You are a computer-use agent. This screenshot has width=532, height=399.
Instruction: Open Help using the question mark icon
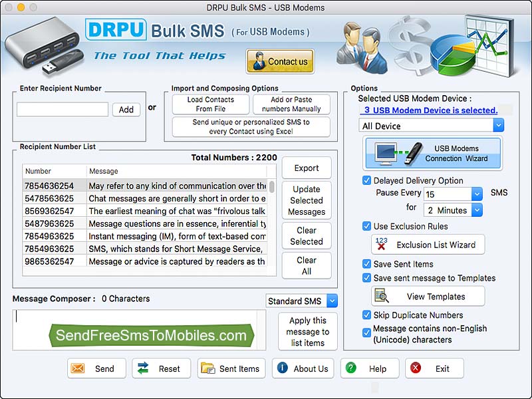click(351, 368)
